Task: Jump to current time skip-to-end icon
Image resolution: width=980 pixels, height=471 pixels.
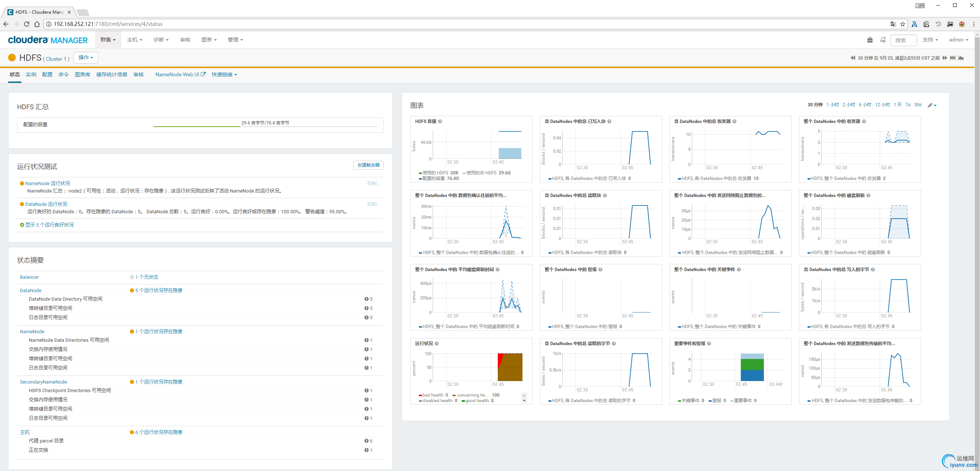Action: pyautogui.click(x=953, y=58)
